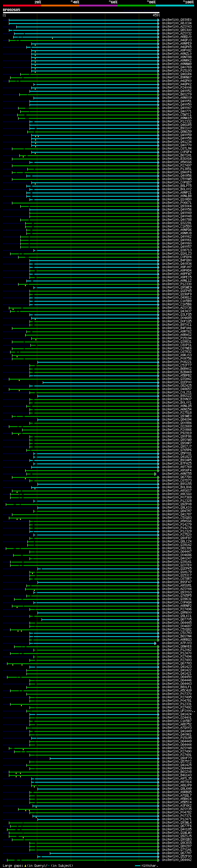
Task: Select UniRef100_A2SY48 entry
Action: point(176,748)
